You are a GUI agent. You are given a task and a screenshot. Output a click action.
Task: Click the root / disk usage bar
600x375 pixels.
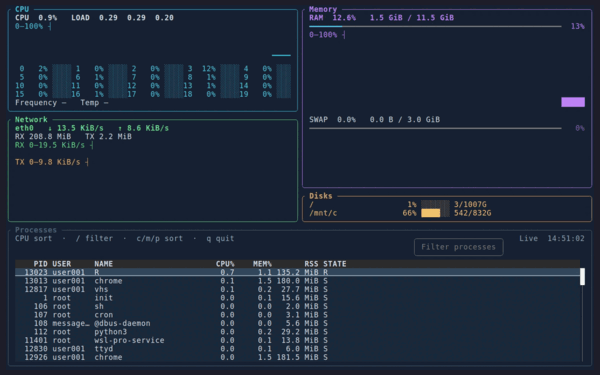(435, 204)
